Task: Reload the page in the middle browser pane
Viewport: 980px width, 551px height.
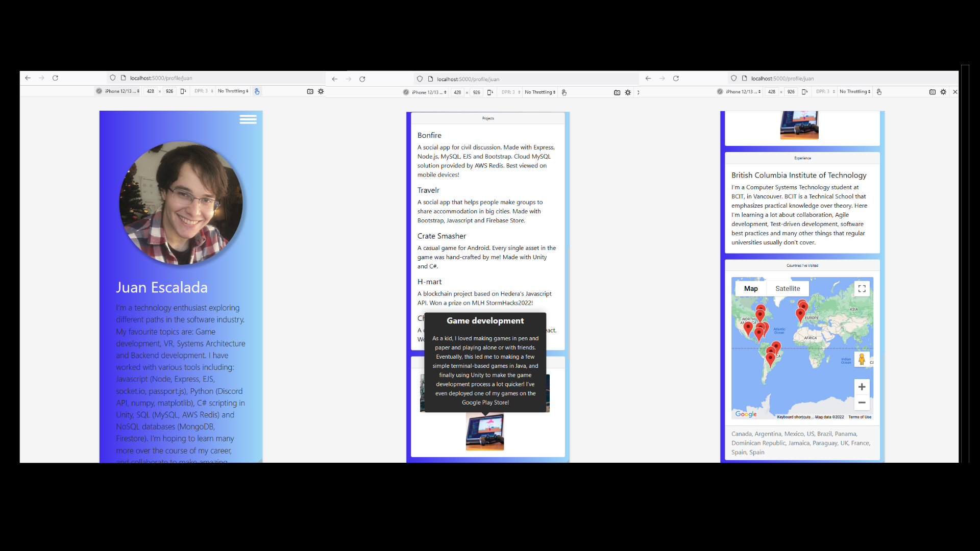Action: [362, 79]
